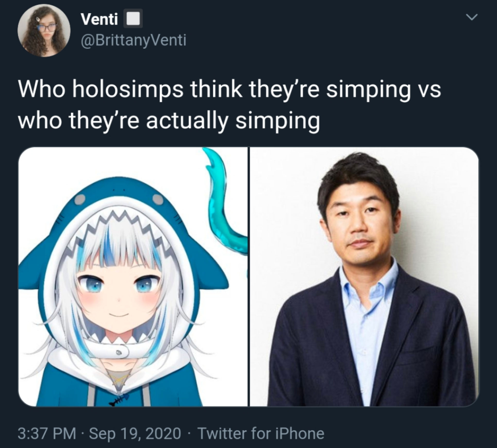
Task: Click the 'Who holosimps think' first line
Action: pyautogui.click(x=229, y=90)
